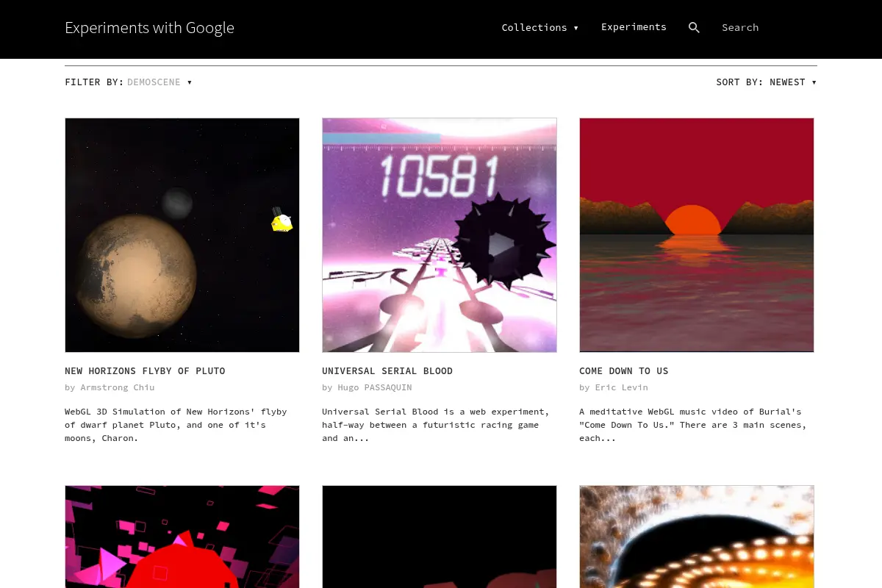The height and width of the screenshot is (588, 882).
Task: Open the pink and red shapes thumbnail
Action: [x=182, y=537]
